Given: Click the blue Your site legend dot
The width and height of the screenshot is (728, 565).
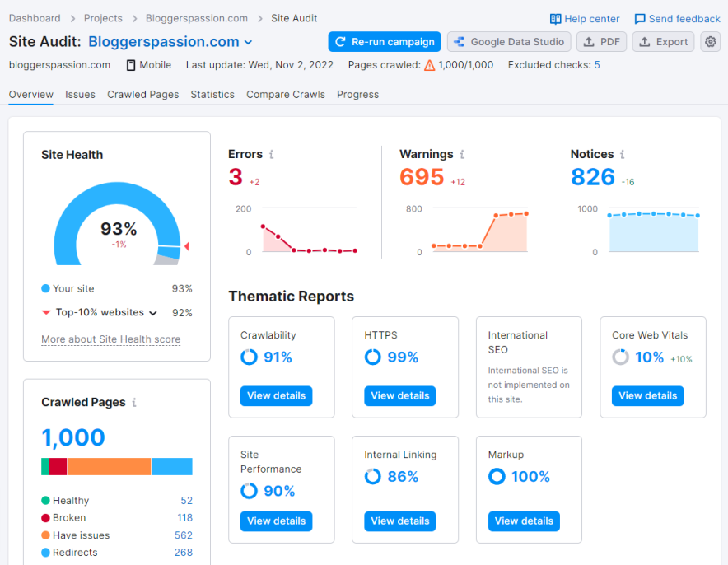Looking at the screenshot, I should (x=45, y=289).
